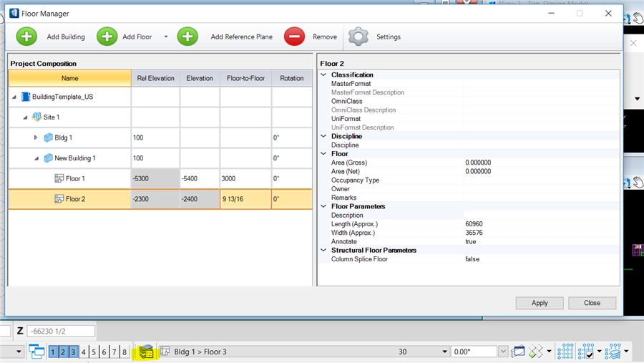Image resolution: width=644 pixels, height=363 pixels.
Task: Click Bldg 1 Rel Elevation cell 100
Action: click(x=155, y=137)
